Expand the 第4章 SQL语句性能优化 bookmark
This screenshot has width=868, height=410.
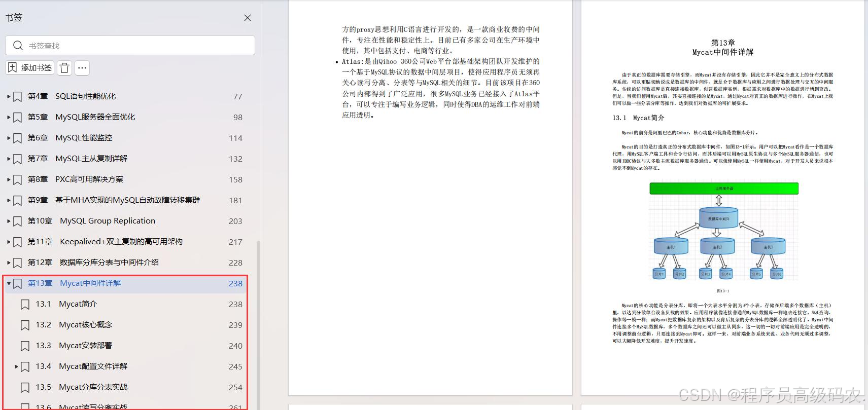point(9,96)
